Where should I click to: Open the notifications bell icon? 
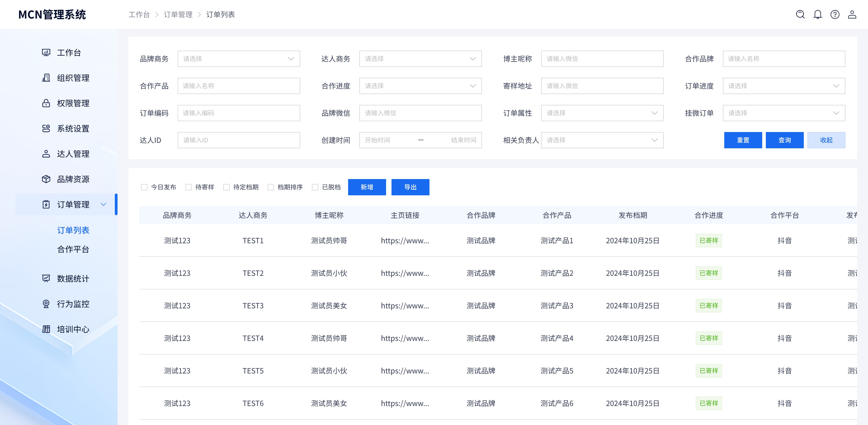(x=817, y=14)
